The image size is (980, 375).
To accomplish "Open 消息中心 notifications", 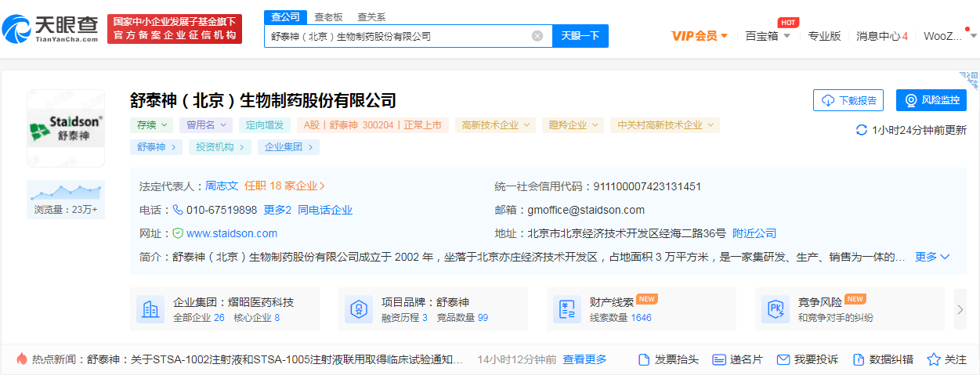I will (x=882, y=36).
